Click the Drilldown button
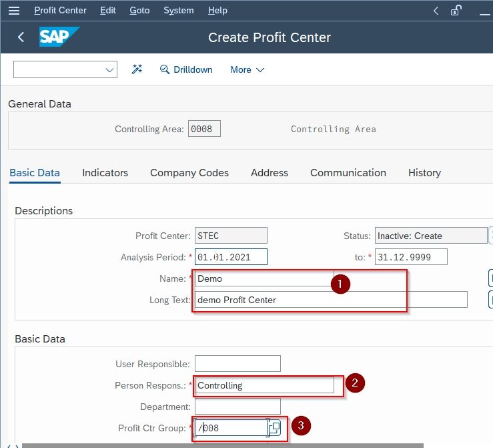This screenshot has height=448, width=493. tap(186, 69)
